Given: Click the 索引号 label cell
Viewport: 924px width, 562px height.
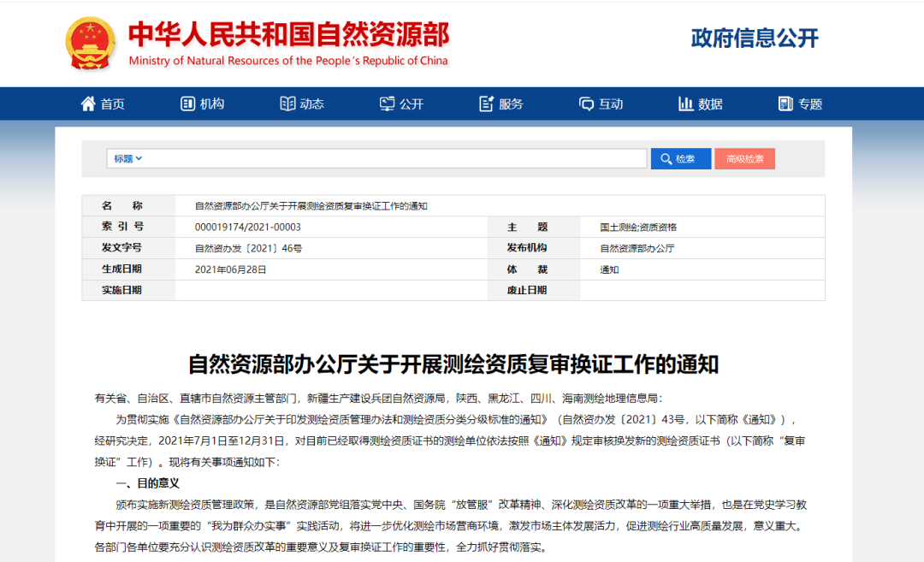Looking at the screenshot, I should 128,227.
